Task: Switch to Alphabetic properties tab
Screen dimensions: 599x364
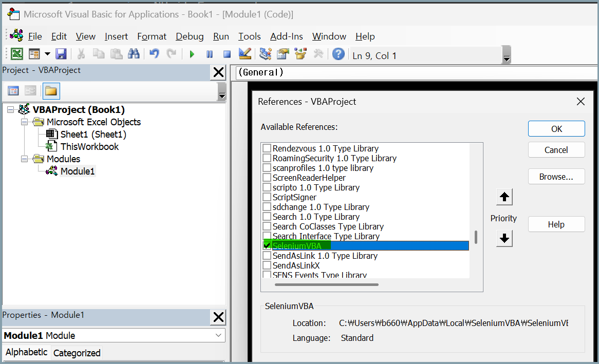Action: 26,352
